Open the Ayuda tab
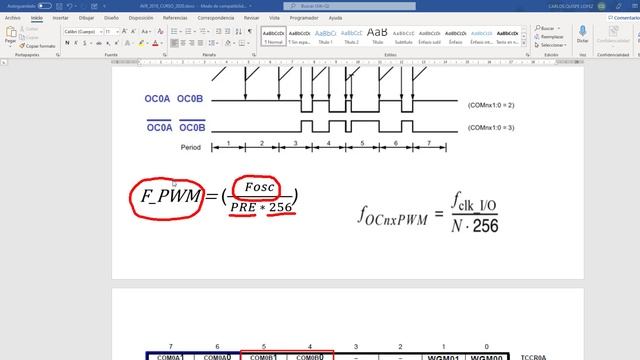This screenshot has height=360, width=640. [x=335, y=18]
